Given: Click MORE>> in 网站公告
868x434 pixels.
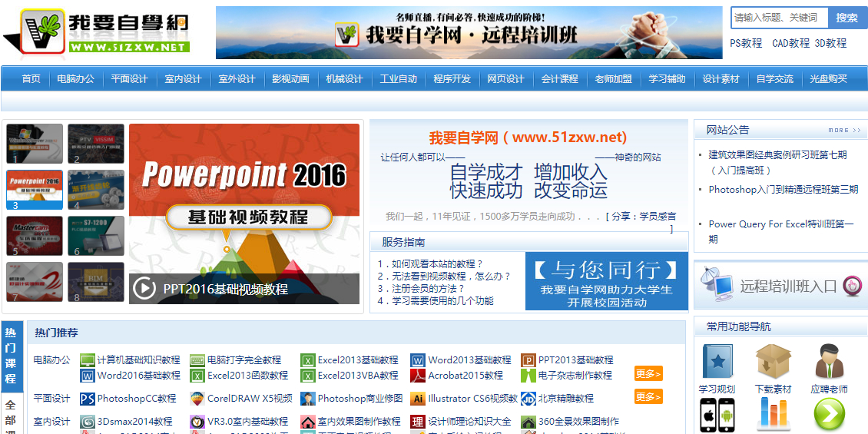Looking at the screenshot, I should (845, 130).
